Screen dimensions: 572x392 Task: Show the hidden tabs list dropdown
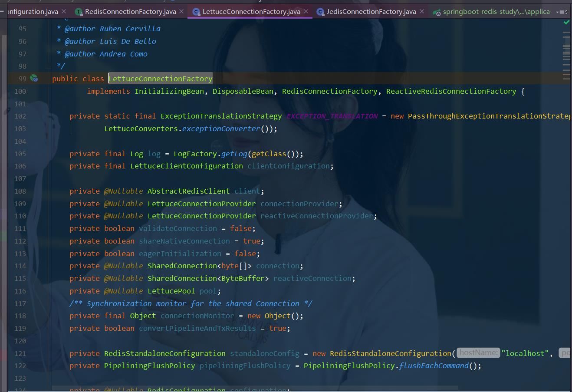[562, 12]
